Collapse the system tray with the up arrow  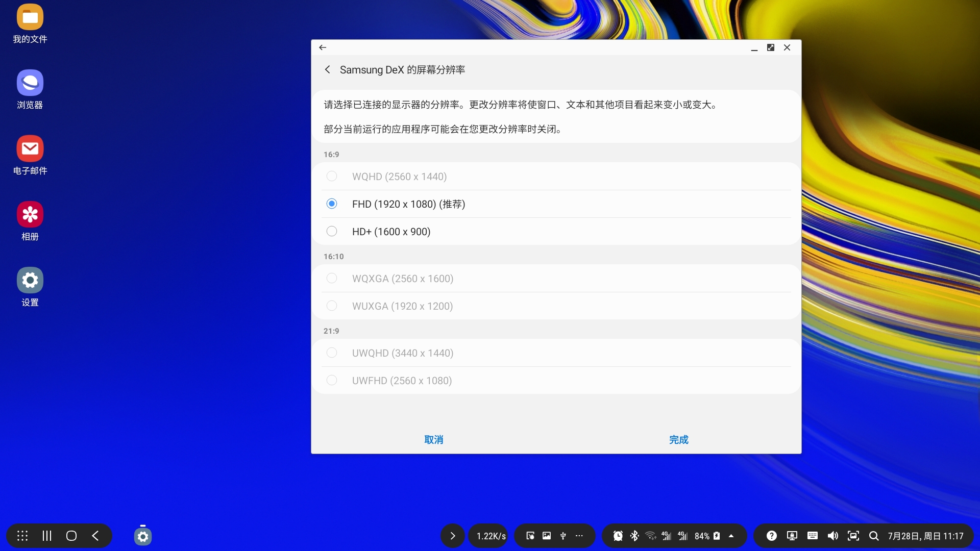[732, 536]
